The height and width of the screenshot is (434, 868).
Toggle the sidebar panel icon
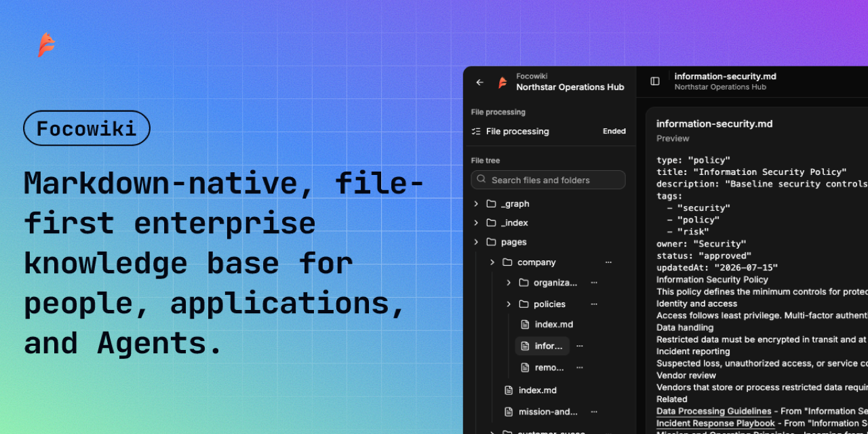pyautogui.click(x=655, y=81)
